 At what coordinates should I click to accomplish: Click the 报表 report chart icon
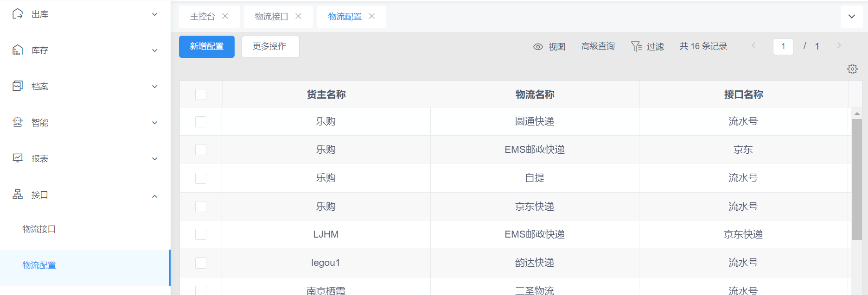tap(18, 158)
